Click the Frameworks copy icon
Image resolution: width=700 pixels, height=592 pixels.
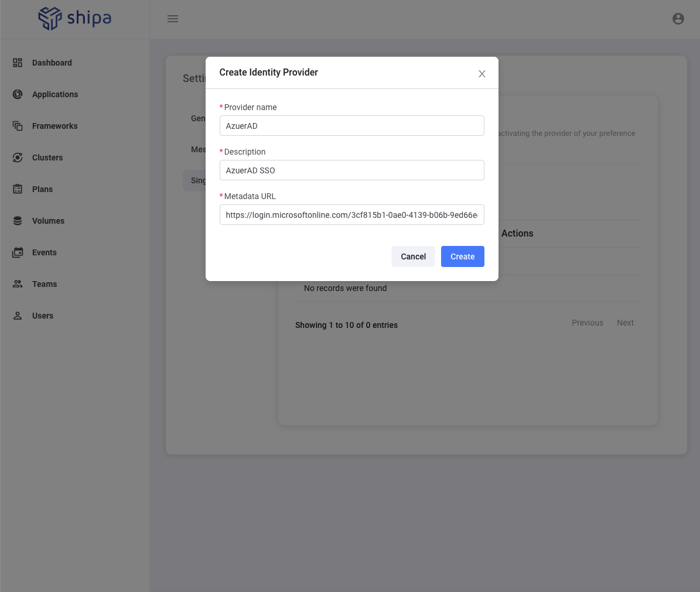(18, 126)
